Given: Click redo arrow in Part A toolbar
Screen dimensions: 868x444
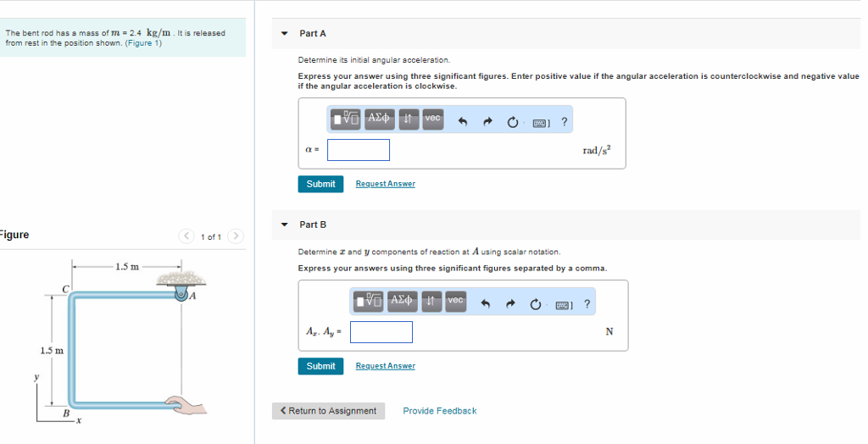Looking at the screenshot, I should [488, 121].
